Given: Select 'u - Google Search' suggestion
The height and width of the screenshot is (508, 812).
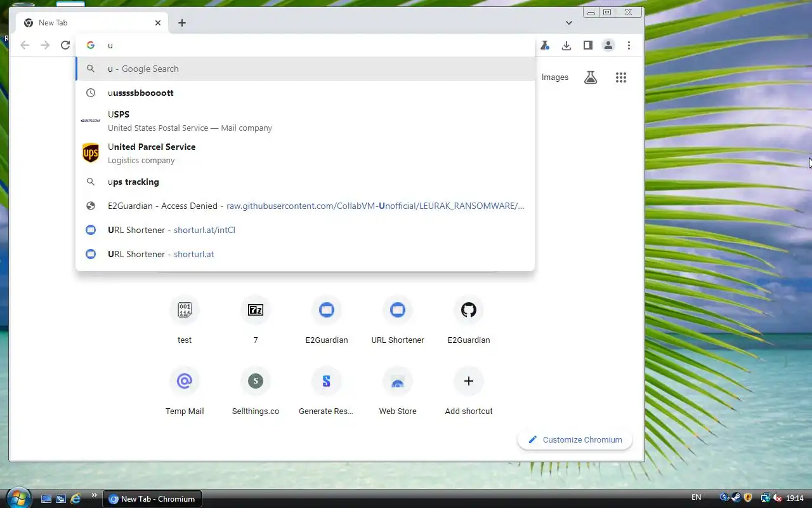Looking at the screenshot, I should click(305, 69).
